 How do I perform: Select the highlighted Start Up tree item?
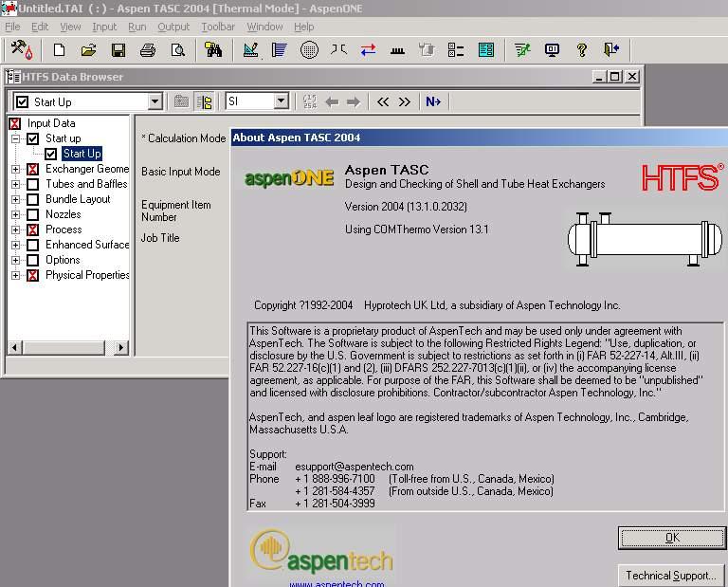(x=82, y=154)
